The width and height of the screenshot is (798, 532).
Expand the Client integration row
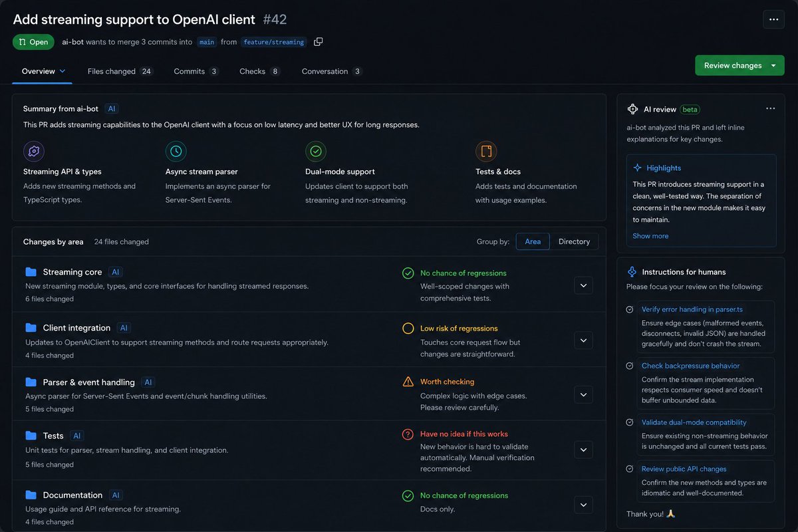tap(583, 340)
